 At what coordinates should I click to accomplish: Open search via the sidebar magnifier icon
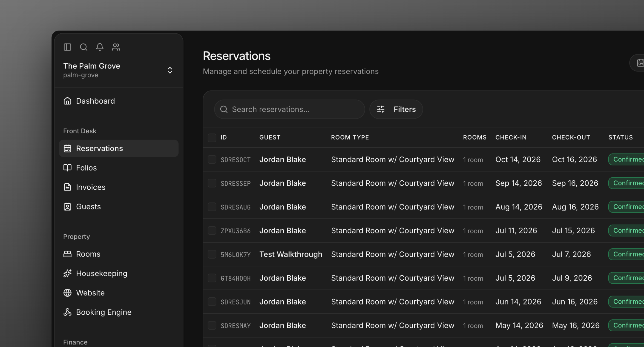(x=83, y=47)
